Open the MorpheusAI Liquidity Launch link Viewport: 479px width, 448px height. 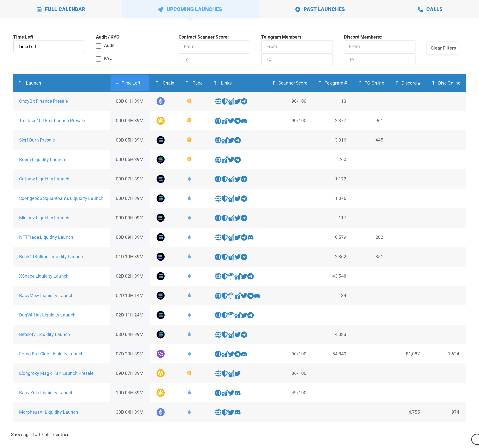coord(48,412)
